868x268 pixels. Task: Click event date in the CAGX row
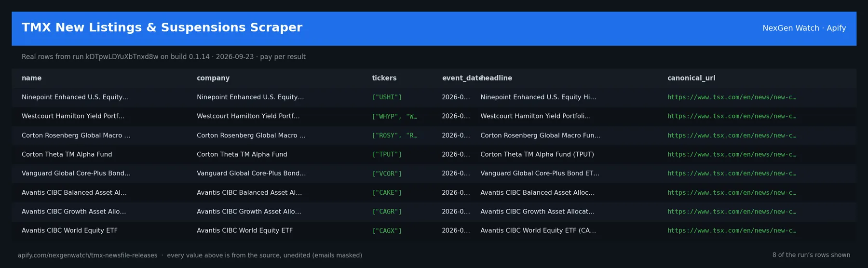tap(456, 230)
